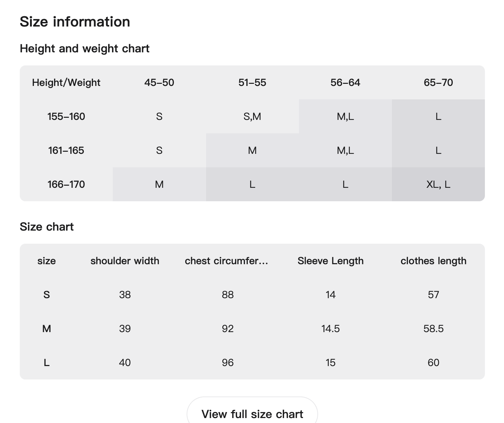Click the 96 chest circumference value
Screen dimensions: 504x423
[x=228, y=363]
